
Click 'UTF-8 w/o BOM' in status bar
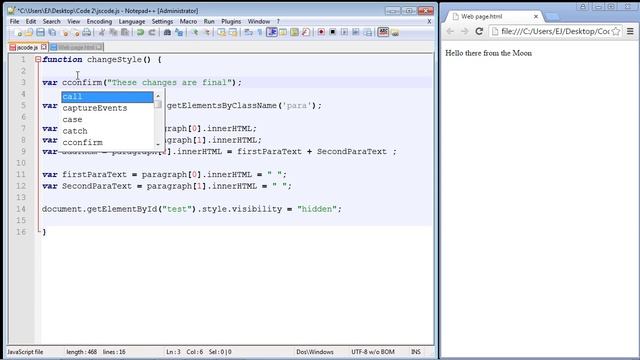click(373, 352)
